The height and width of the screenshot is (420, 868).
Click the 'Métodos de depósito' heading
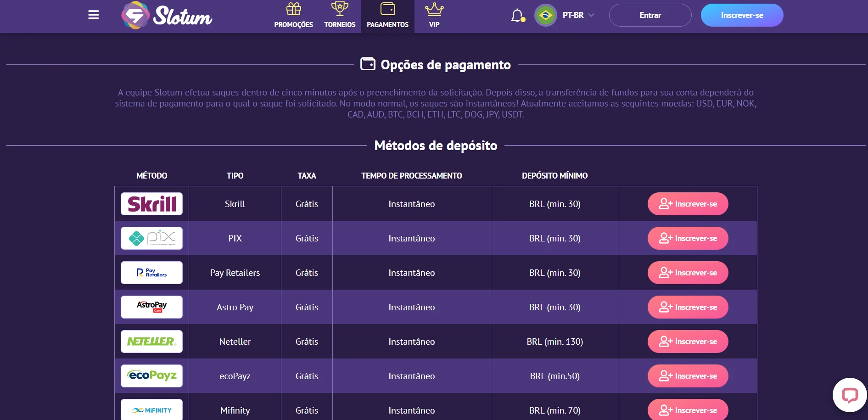point(436,146)
